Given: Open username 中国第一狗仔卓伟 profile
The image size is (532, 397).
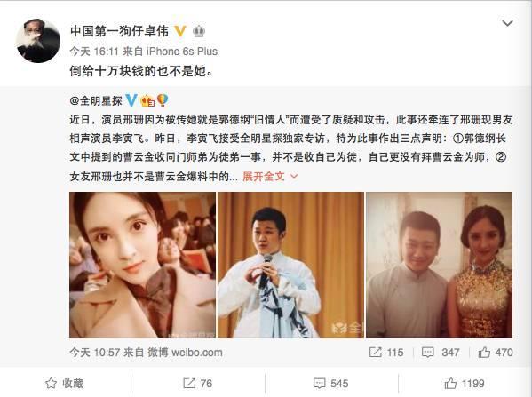Looking at the screenshot, I should [119, 31].
